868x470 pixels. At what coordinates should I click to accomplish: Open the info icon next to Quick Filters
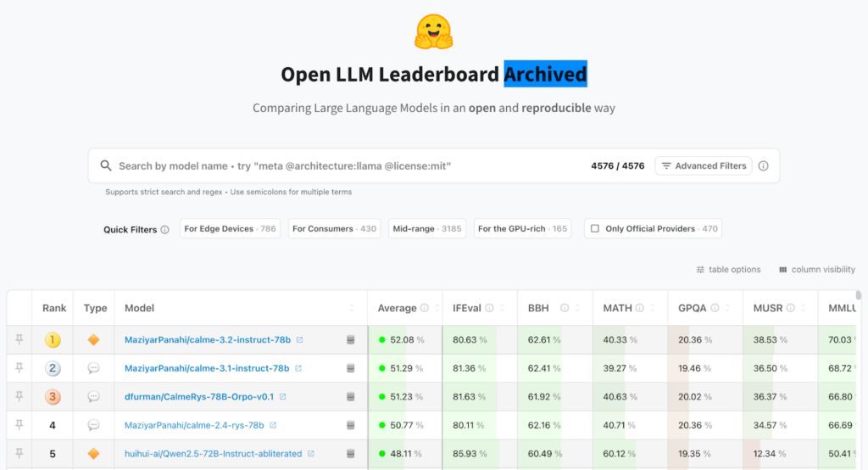coord(164,229)
